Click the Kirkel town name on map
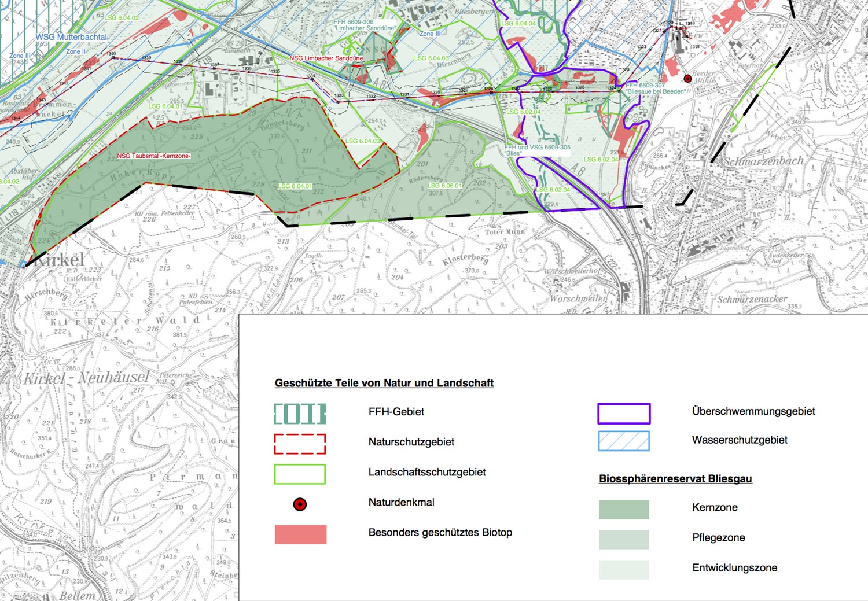This screenshot has width=868, height=601. pyautogui.click(x=59, y=259)
